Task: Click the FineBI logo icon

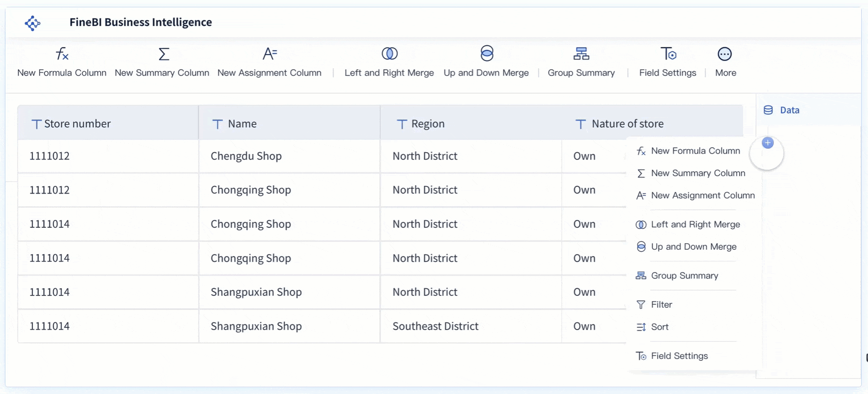Action: click(32, 23)
